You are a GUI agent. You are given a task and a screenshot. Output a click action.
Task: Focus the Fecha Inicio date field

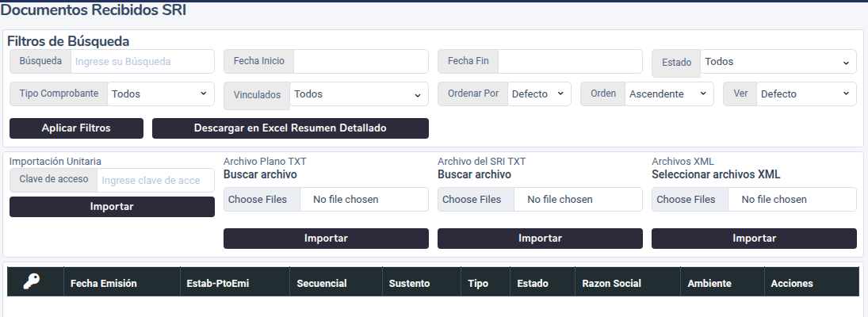pyautogui.click(x=361, y=61)
